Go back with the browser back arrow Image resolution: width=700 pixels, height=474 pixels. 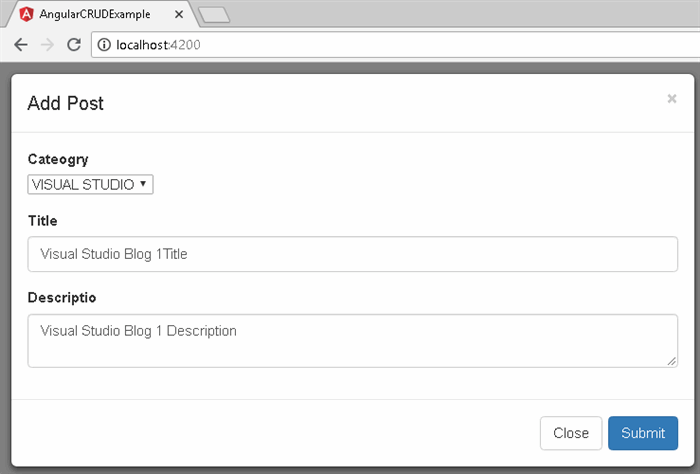point(21,45)
